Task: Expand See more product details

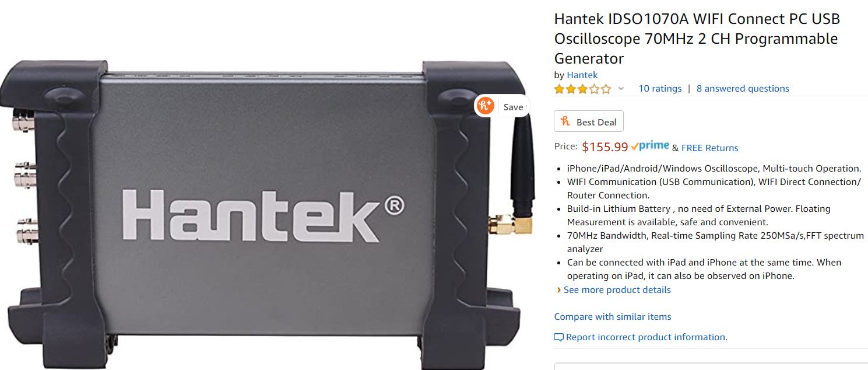Action: pyautogui.click(x=617, y=290)
